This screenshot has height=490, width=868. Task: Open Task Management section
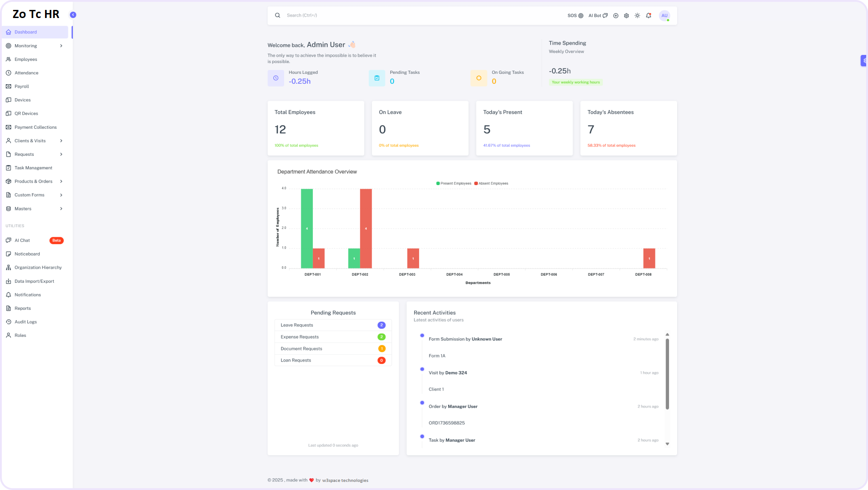(33, 168)
